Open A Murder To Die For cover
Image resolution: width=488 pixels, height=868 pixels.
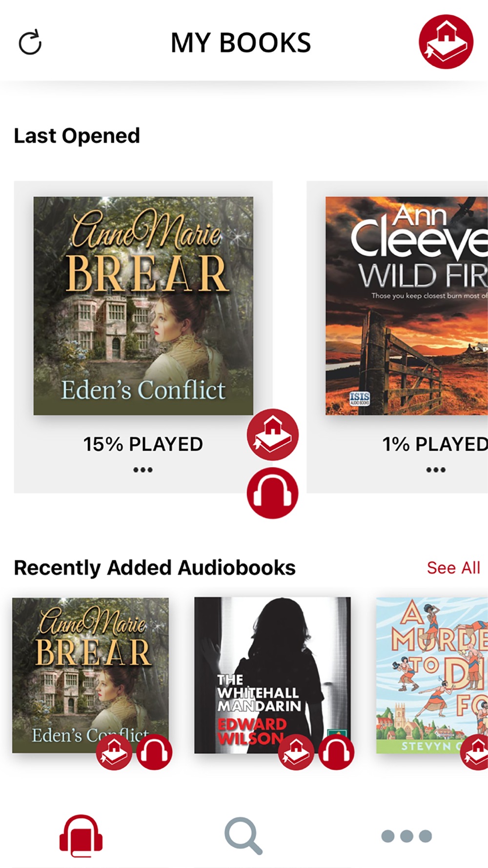[x=432, y=675]
